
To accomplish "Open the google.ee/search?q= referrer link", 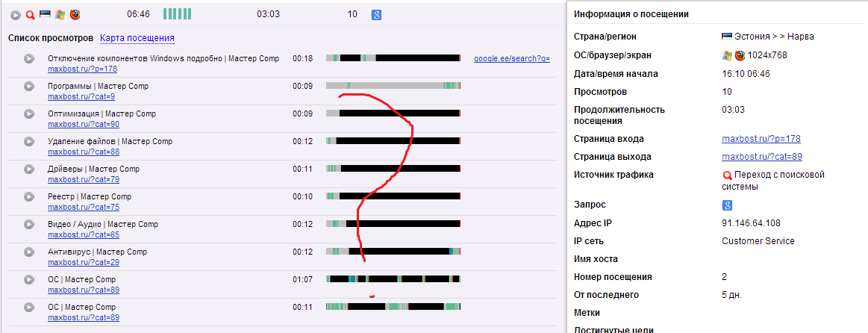I will point(512,58).
